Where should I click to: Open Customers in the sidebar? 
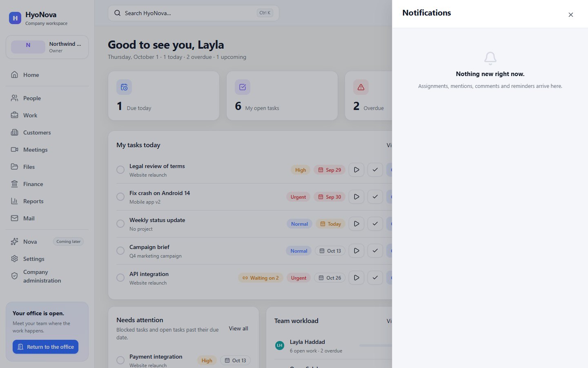pyautogui.click(x=47, y=132)
